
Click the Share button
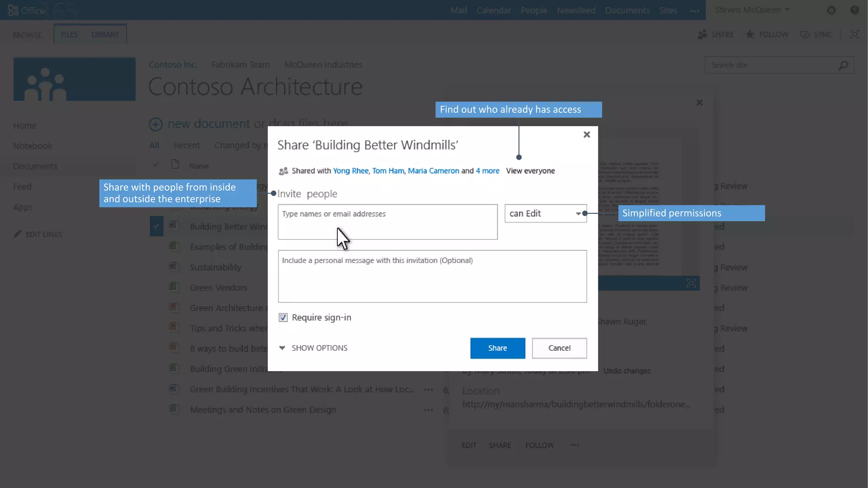pos(497,348)
